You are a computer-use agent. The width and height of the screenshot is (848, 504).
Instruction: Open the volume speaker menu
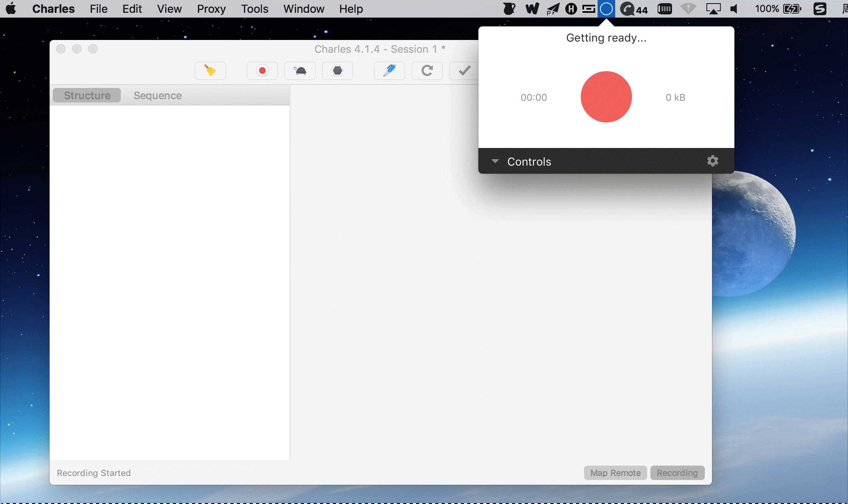tap(734, 8)
